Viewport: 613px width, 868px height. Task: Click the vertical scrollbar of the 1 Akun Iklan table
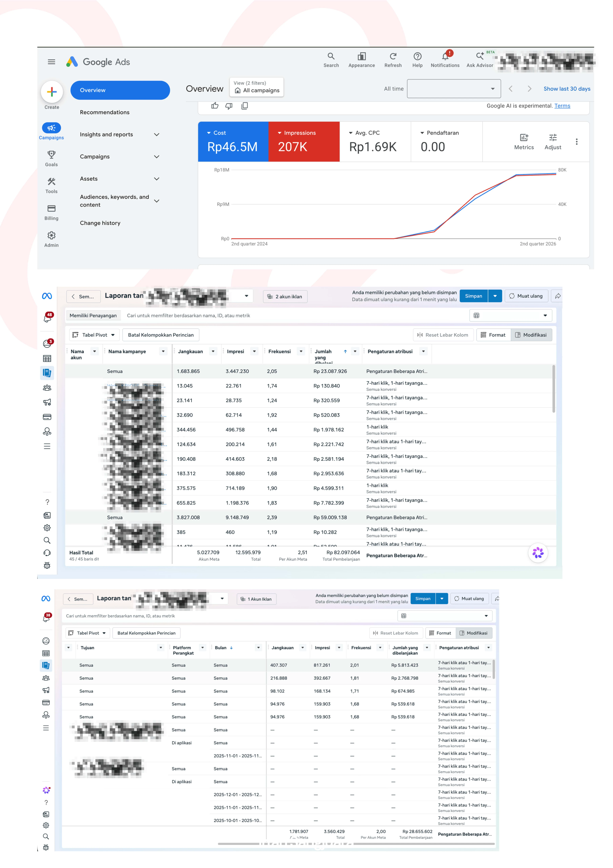click(494, 669)
